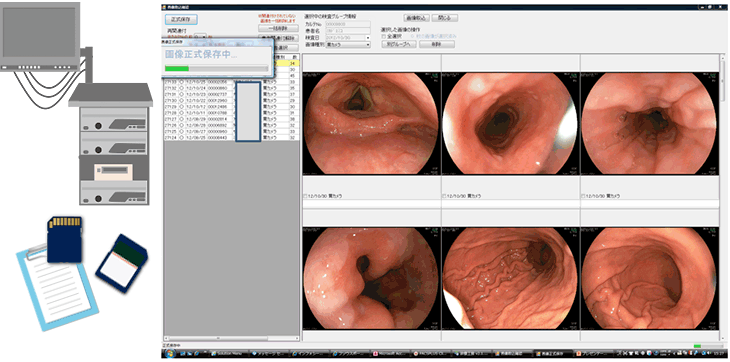Screen dimensions: 730x362
Task: Select the vocal cords endoscopy thumbnail
Action: 371,123
